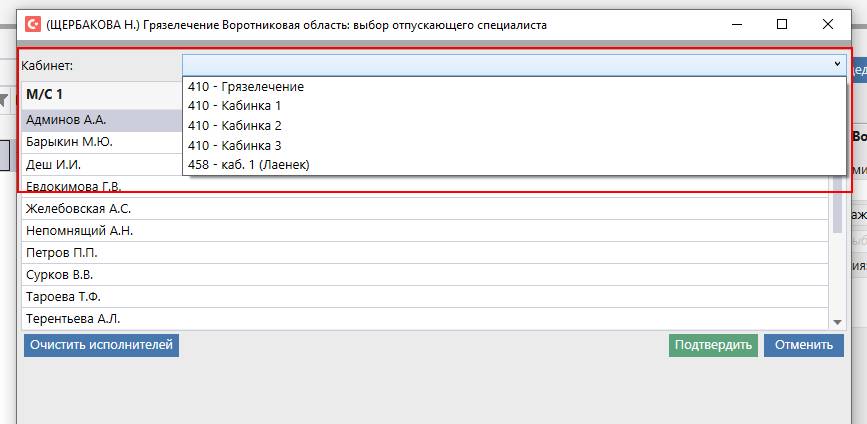867x424 pixels.
Task: Click the specialist list scrollbar down arrow
Action: (838, 321)
